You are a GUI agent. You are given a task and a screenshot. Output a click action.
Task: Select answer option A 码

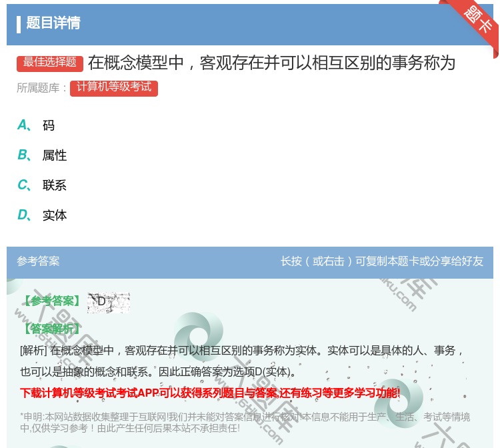coord(36,125)
